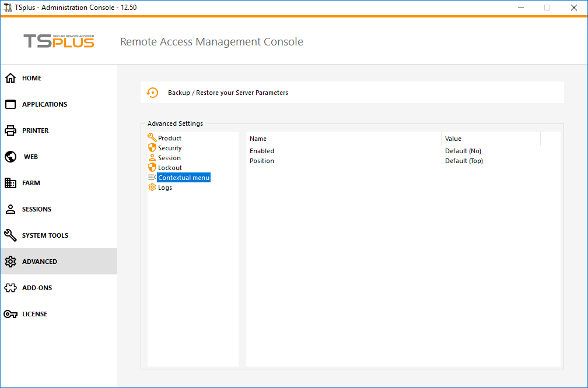588x388 pixels.
Task: Select Security settings category
Action: [170, 148]
